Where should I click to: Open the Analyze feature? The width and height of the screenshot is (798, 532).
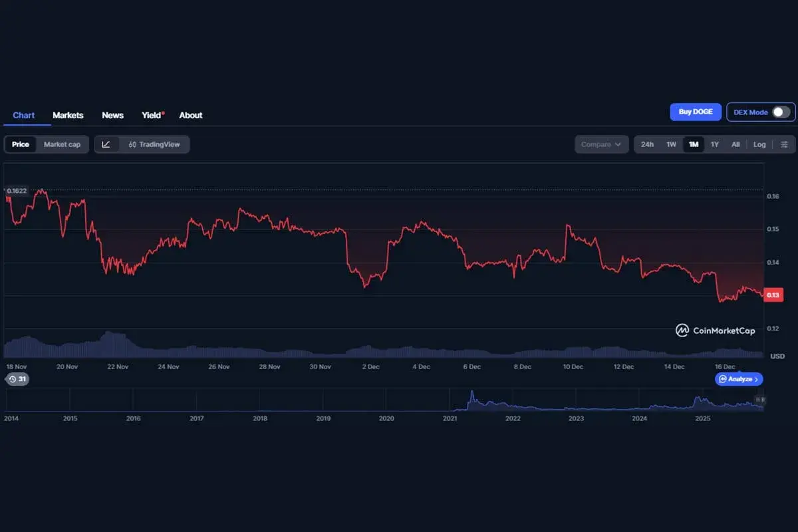(739, 379)
